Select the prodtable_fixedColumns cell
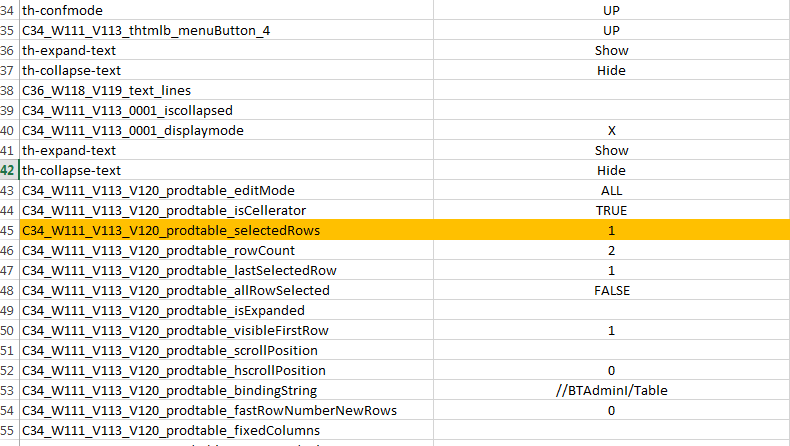 pyautogui.click(x=226, y=430)
